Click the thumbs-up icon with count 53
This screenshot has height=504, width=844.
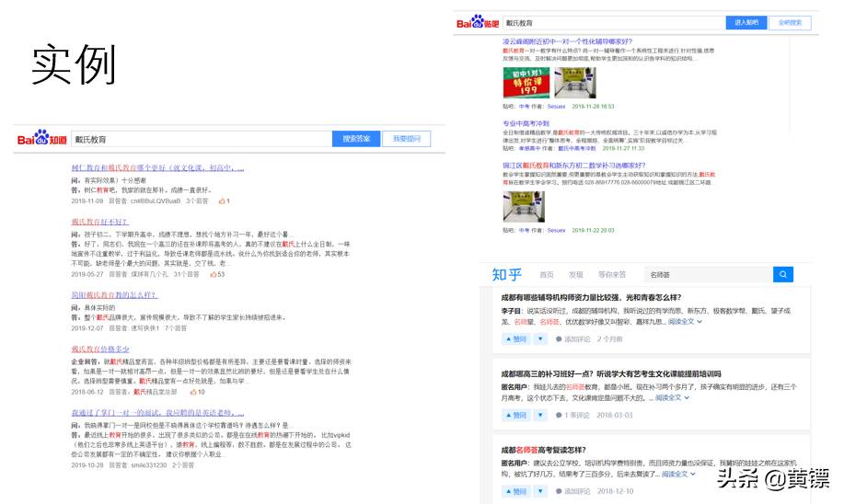tap(214, 274)
